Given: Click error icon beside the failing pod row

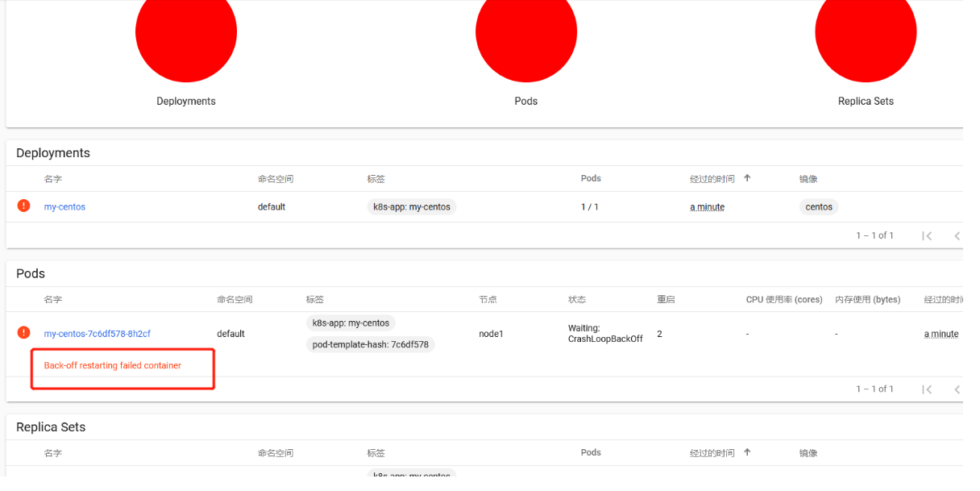Looking at the screenshot, I should (x=23, y=331).
